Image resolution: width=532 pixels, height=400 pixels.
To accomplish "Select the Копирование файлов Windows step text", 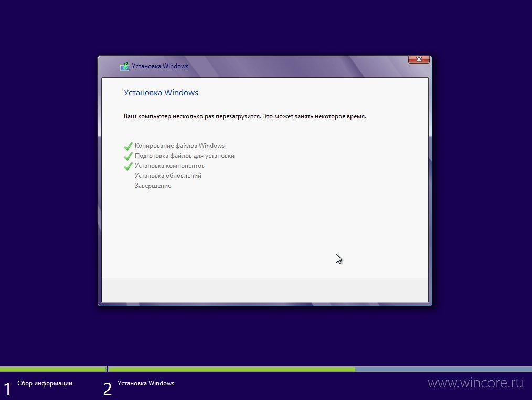I will [x=179, y=146].
